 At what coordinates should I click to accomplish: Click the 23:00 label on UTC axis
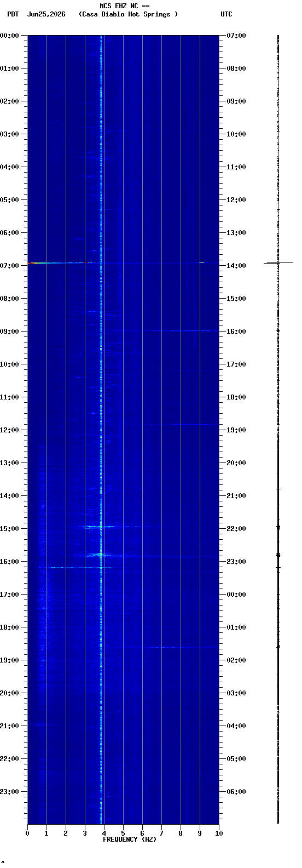coord(236,562)
